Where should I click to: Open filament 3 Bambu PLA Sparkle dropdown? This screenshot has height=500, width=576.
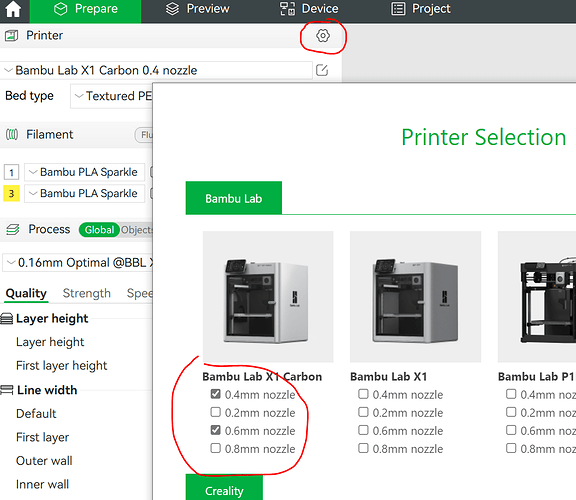[x=84, y=193]
